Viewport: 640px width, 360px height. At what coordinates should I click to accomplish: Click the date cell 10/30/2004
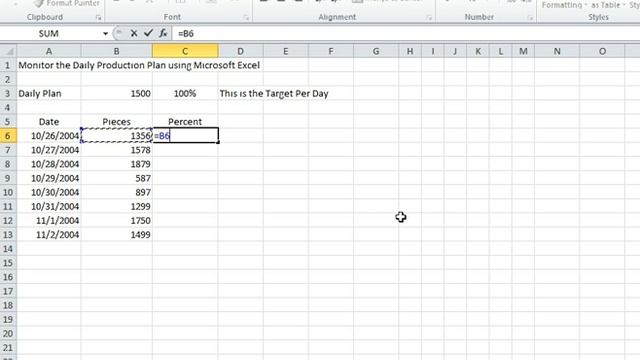[49, 192]
